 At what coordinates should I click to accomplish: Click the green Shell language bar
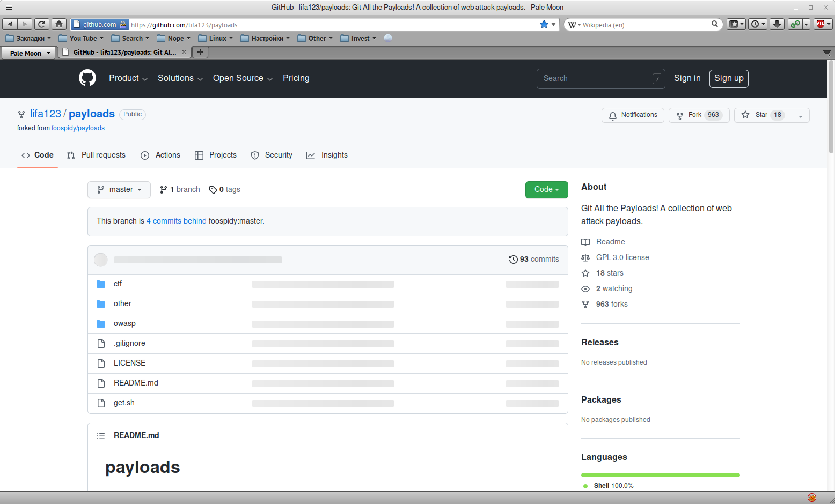[x=661, y=475]
